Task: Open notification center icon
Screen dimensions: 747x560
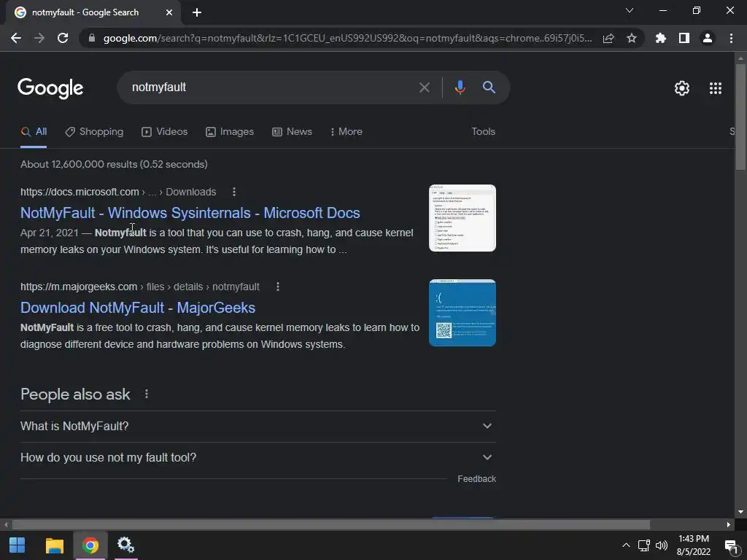Action: (731, 546)
